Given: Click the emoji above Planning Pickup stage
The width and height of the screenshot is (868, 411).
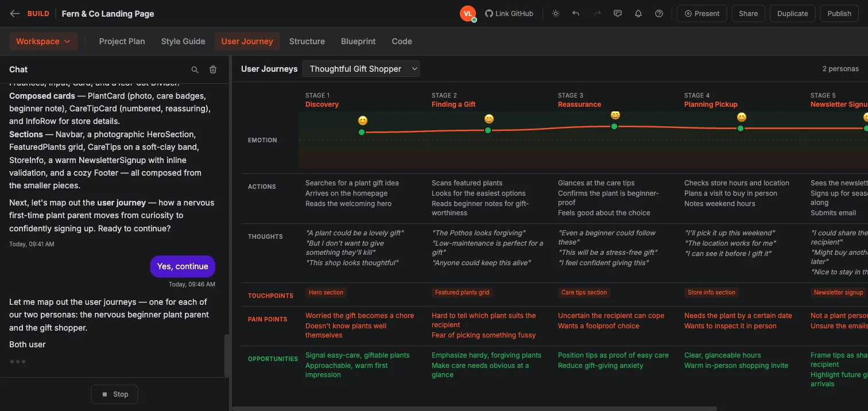Looking at the screenshot, I should (x=742, y=117).
